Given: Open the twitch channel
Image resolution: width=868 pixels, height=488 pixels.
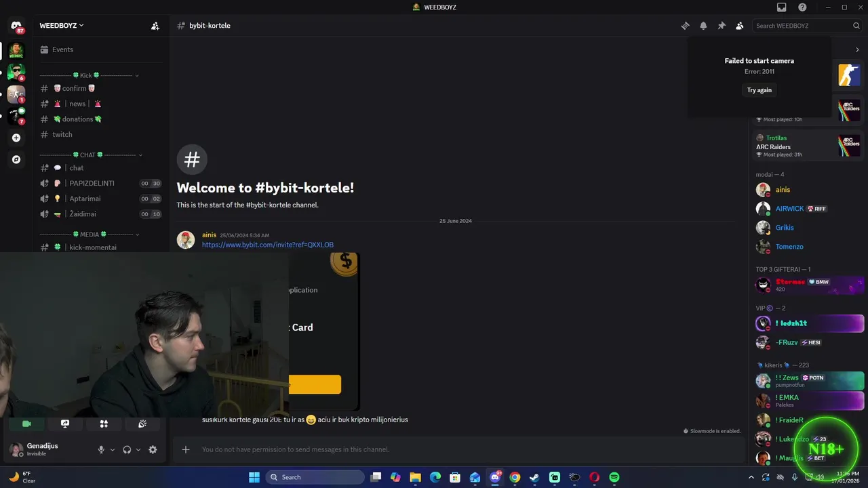Looking at the screenshot, I should pyautogui.click(x=102, y=134).
